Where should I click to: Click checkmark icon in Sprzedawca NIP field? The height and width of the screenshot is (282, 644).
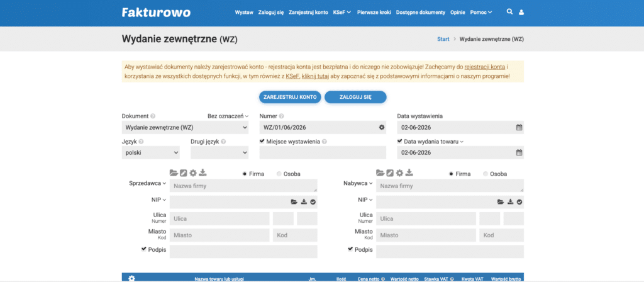(313, 202)
